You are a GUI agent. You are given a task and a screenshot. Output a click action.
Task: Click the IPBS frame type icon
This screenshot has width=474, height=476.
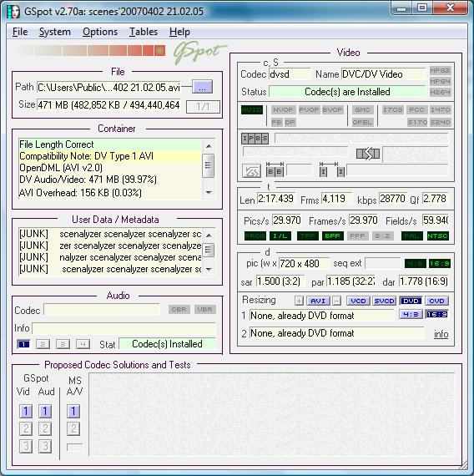(255, 139)
